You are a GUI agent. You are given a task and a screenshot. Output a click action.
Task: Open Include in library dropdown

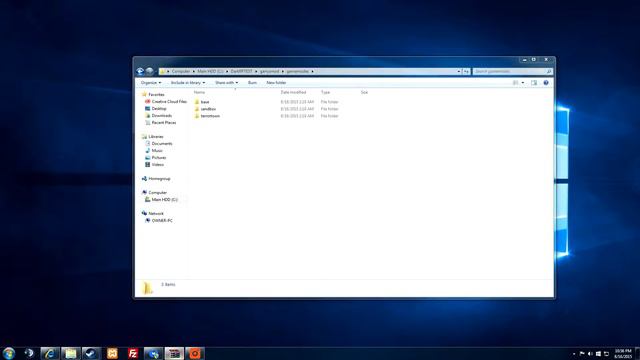coord(188,83)
